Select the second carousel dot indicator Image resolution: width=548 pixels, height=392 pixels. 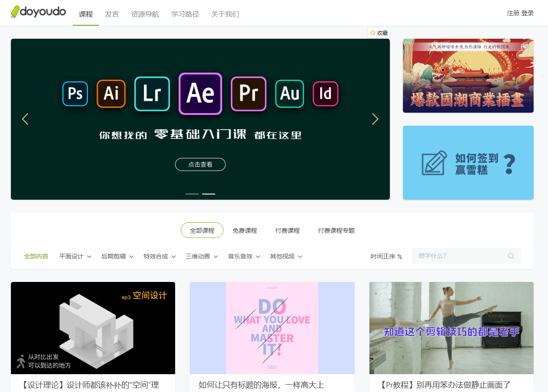pyautogui.click(x=208, y=194)
